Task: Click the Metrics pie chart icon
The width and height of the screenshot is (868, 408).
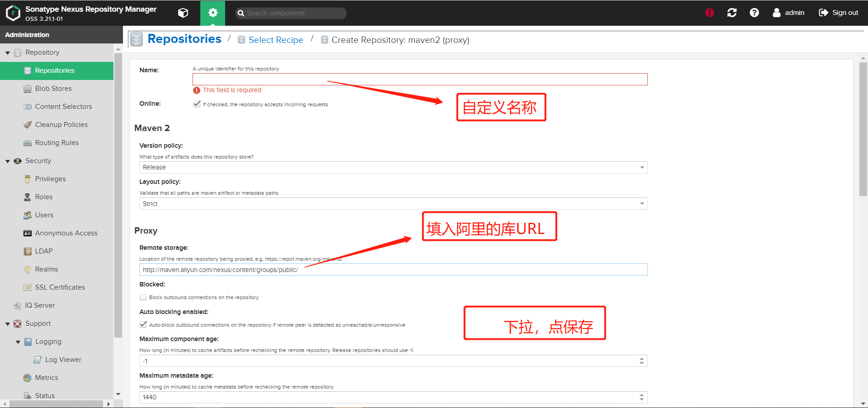Action: point(28,378)
